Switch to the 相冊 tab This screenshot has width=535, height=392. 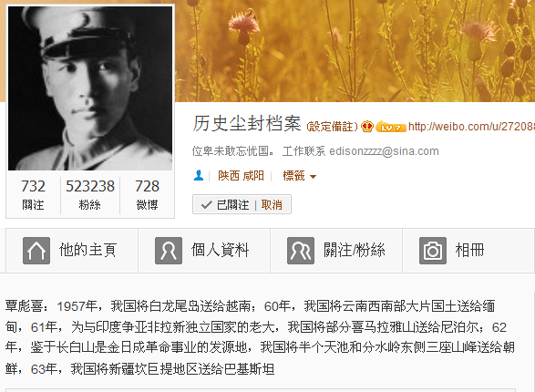[468, 251]
